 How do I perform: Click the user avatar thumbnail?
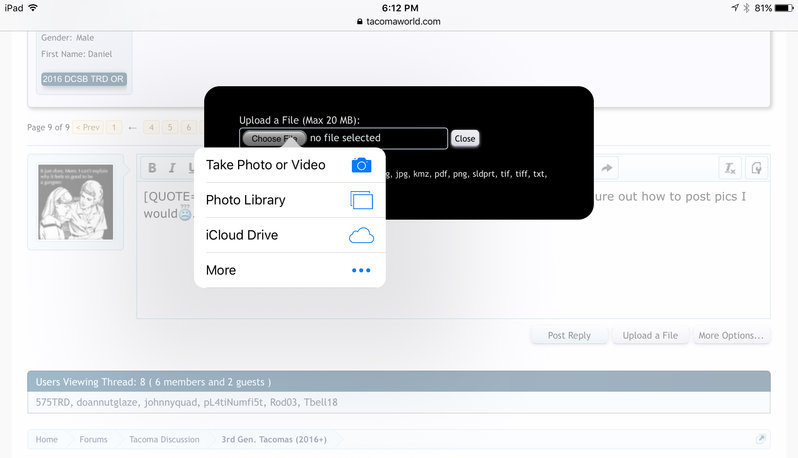pos(76,202)
